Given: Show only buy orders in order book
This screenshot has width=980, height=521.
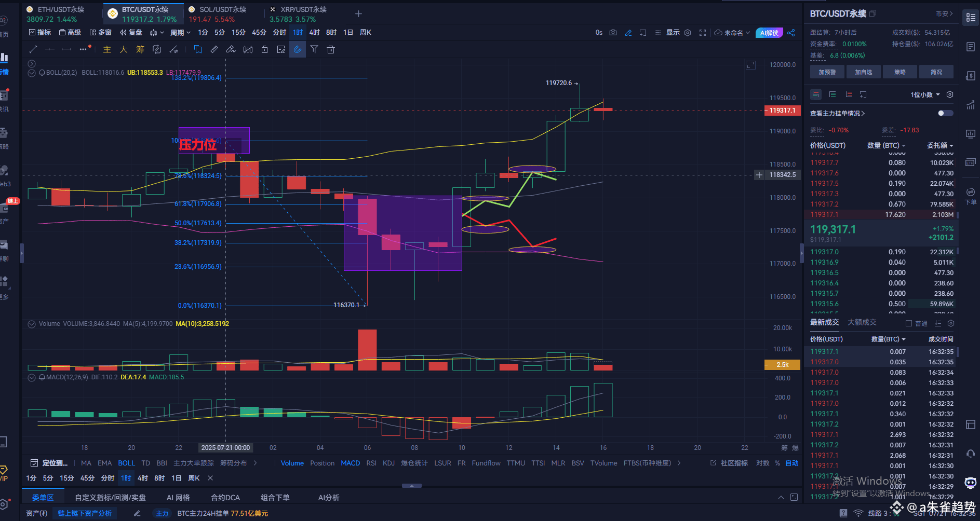Looking at the screenshot, I should click(x=833, y=94).
